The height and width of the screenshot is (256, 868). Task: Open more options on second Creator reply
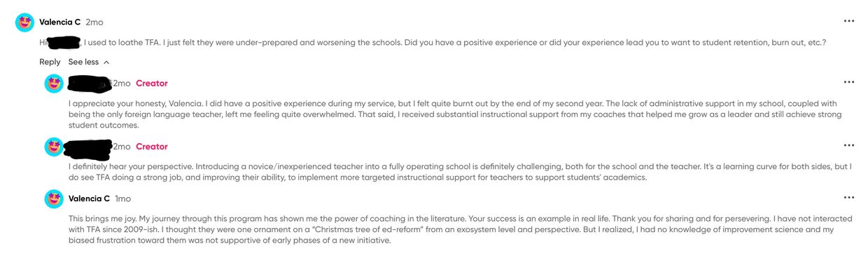click(x=849, y=145)
